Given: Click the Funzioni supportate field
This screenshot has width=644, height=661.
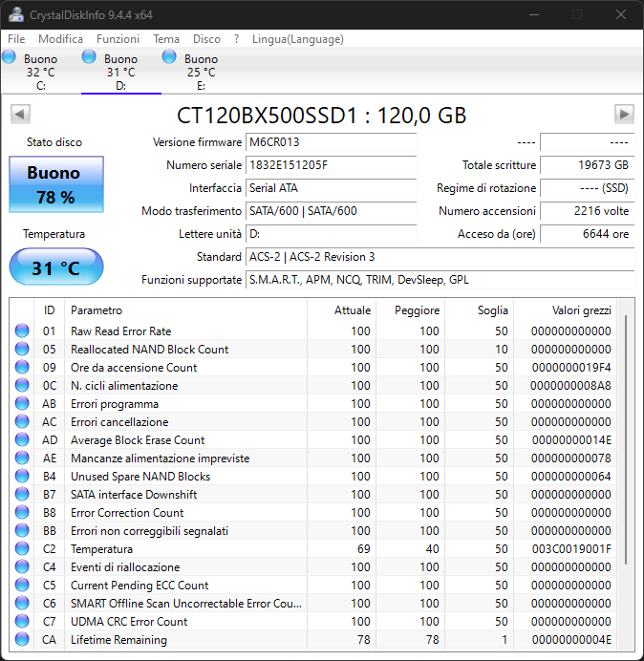Looking at the screenshot, I should pos(440,280).
